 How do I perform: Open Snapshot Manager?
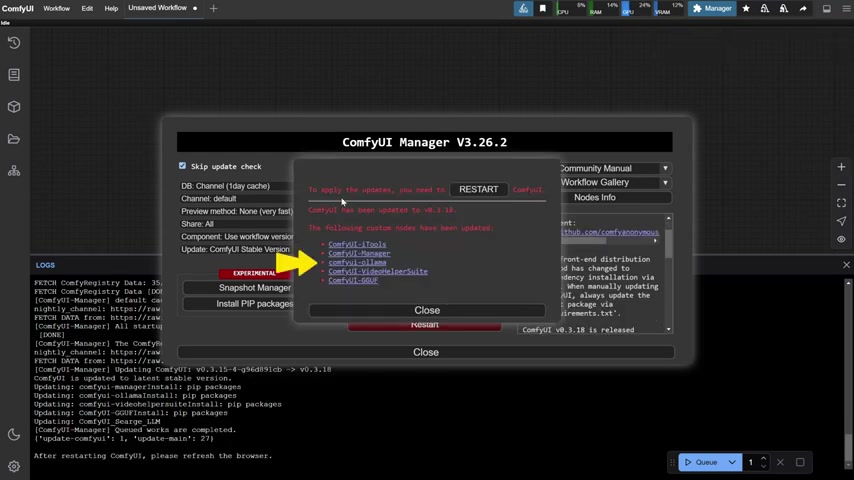click(x=238, y=288)
